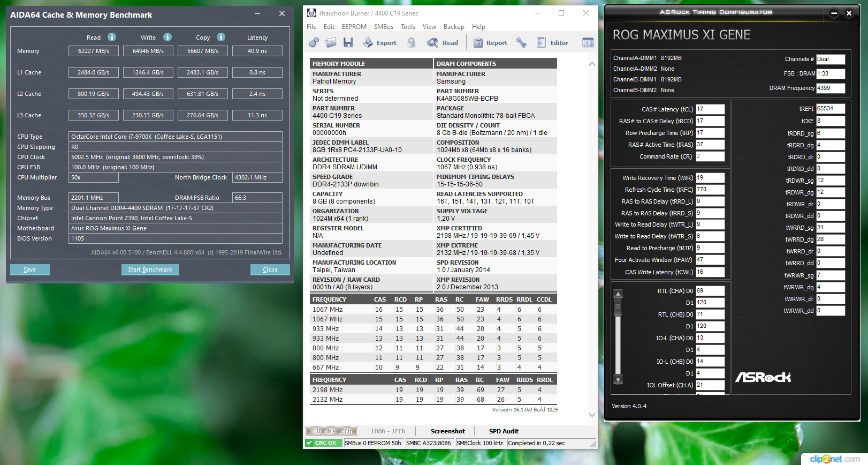Click the Refresh Cycle Time (tRFC) field
This screenshot has width=868, height=465.
point(710,190)
